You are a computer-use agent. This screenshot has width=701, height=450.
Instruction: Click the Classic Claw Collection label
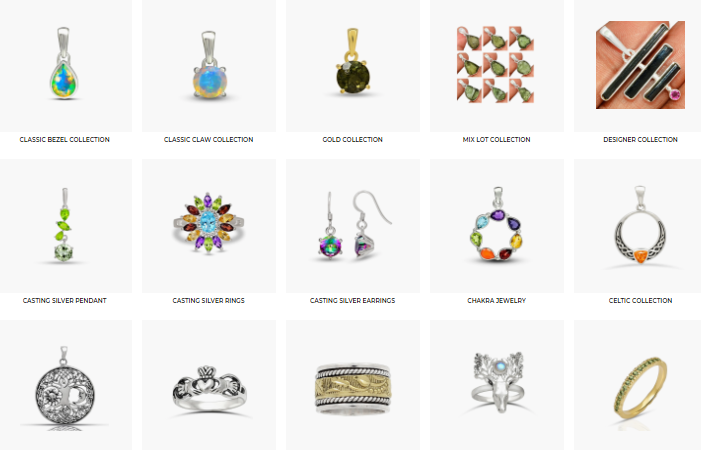(x=208, y=139)
